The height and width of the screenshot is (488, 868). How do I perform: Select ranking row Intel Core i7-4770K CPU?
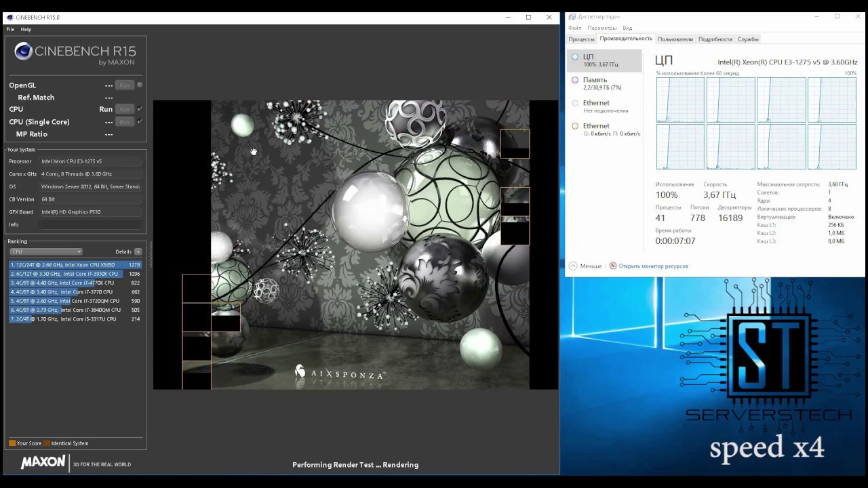[x=75, y=283]
